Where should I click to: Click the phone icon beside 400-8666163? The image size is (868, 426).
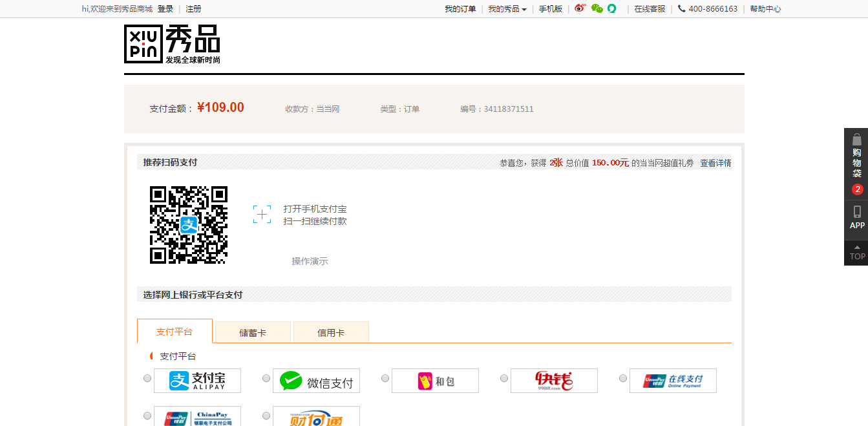click(x=682, y=8)
